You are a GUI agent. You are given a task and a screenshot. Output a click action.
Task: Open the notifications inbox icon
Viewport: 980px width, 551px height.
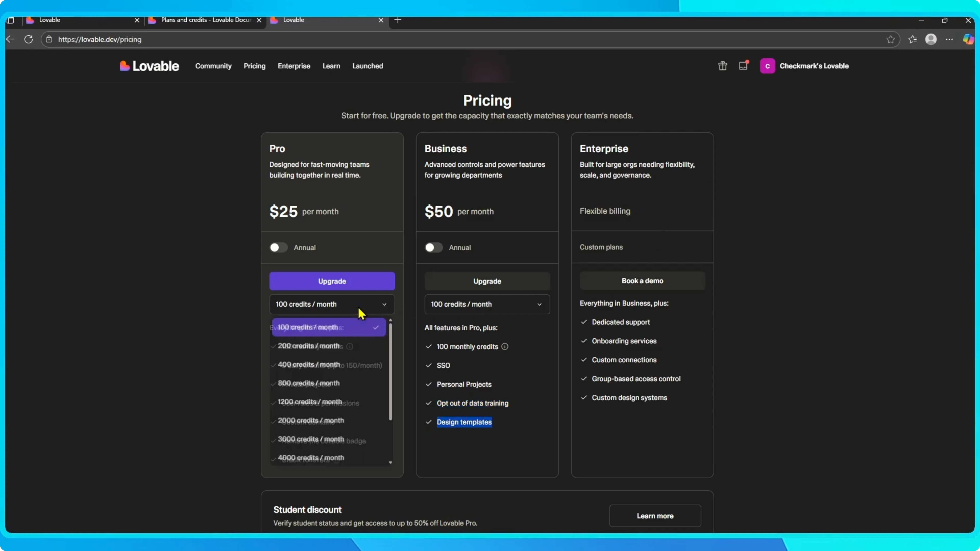(743, 66)
